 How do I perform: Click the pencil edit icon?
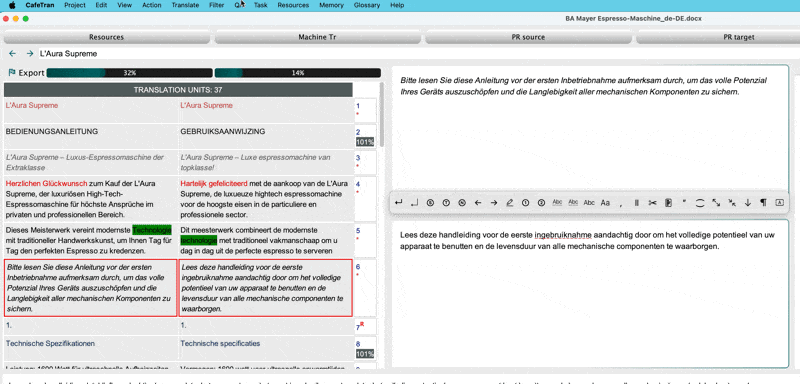coord(509,202)
